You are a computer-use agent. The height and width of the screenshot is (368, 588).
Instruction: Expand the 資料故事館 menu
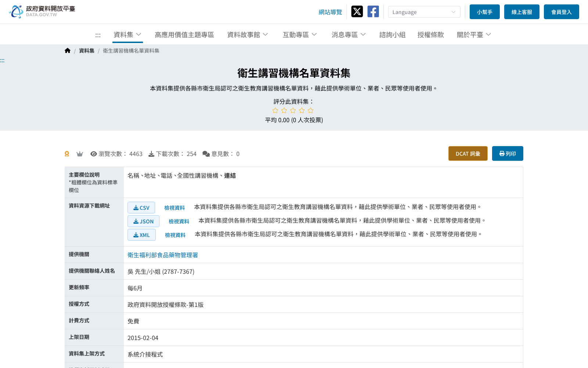tap(248, 35)
